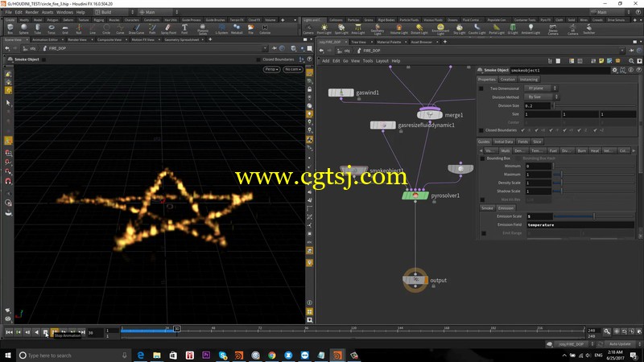Select the L-System shelf tool
Image resolution: width=644 pixels, height=362 pixels.
click(x=221, y=29)
